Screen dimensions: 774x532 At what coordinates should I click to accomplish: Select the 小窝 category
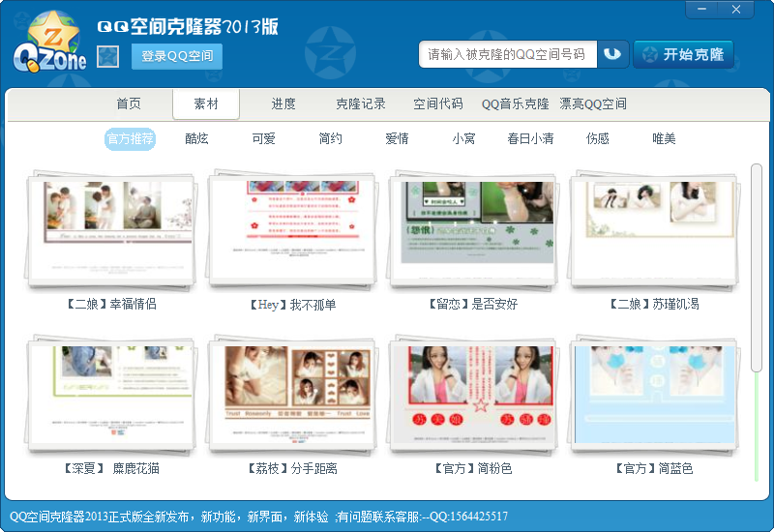463,138
